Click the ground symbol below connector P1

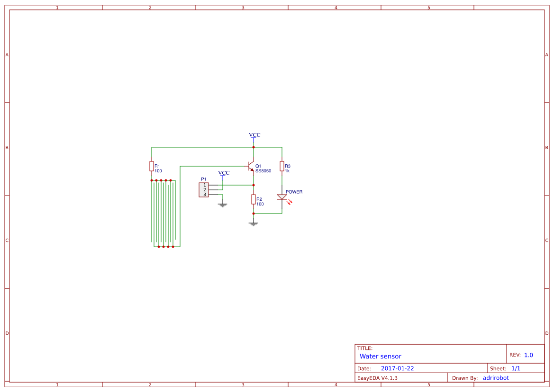tap(223, 204)
